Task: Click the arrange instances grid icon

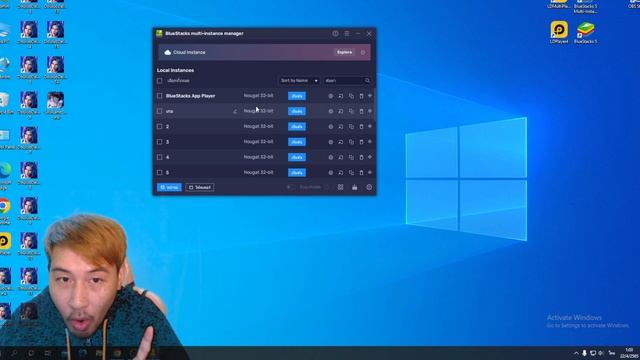Action: pyautogui.click(x=340, y=187)
